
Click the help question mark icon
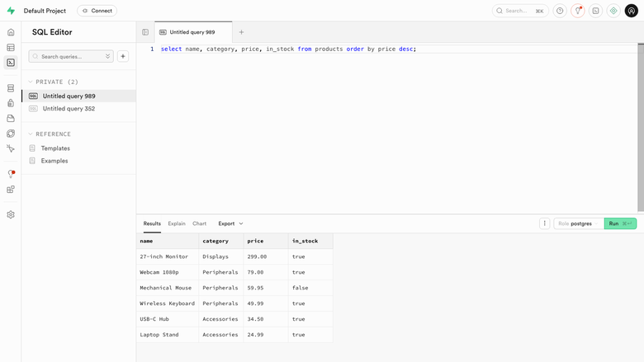click(x=560, y=11)
